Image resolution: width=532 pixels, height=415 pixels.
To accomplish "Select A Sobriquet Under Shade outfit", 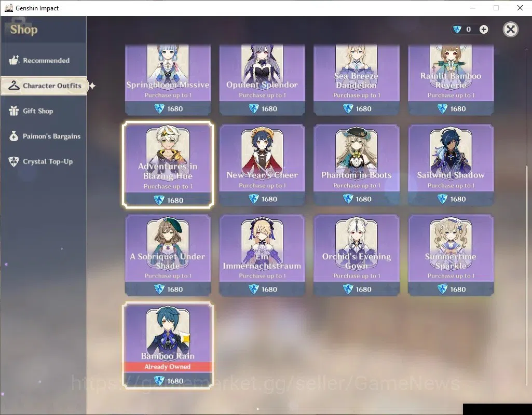I will click(168, 255).
